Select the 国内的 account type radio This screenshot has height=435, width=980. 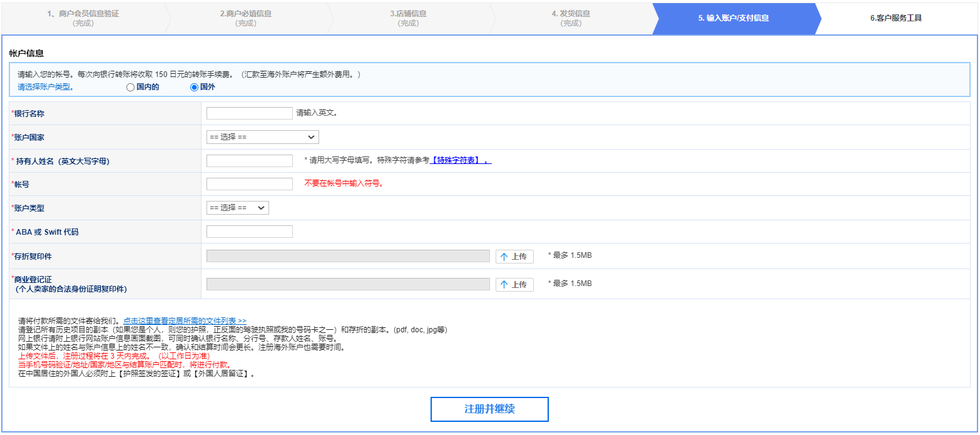pos(130,88)
